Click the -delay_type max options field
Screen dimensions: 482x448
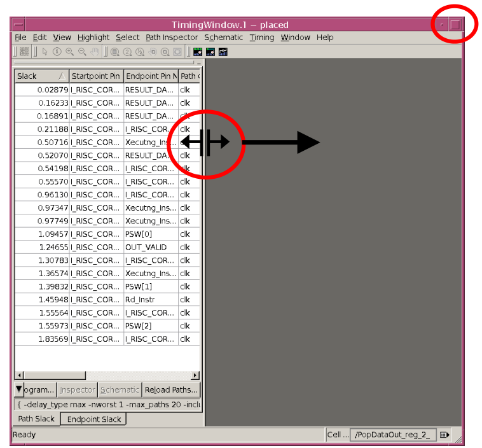pyautogui.click(x=107, y=404)
